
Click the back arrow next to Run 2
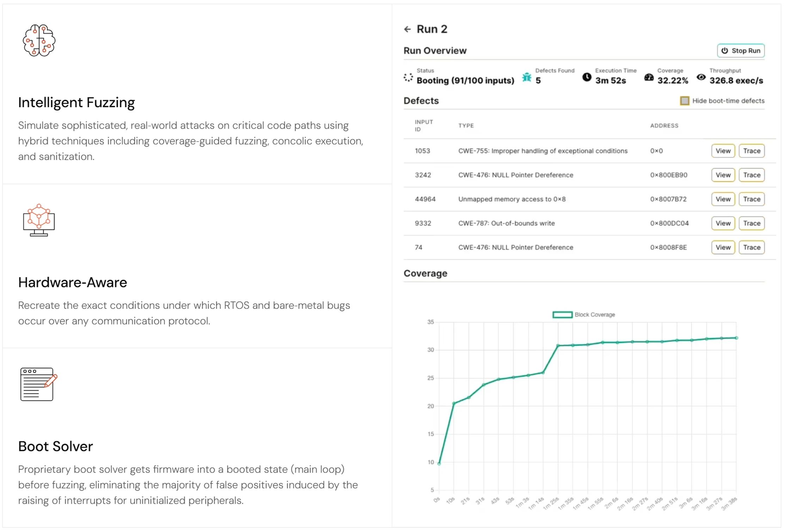pos(407,29)
